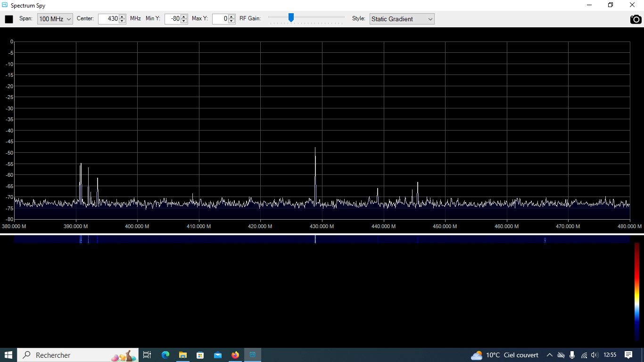Screen dimensions: 644x362
Task: Click the bright waterfall line near 429 MHz
Action: tap(315, 239)
